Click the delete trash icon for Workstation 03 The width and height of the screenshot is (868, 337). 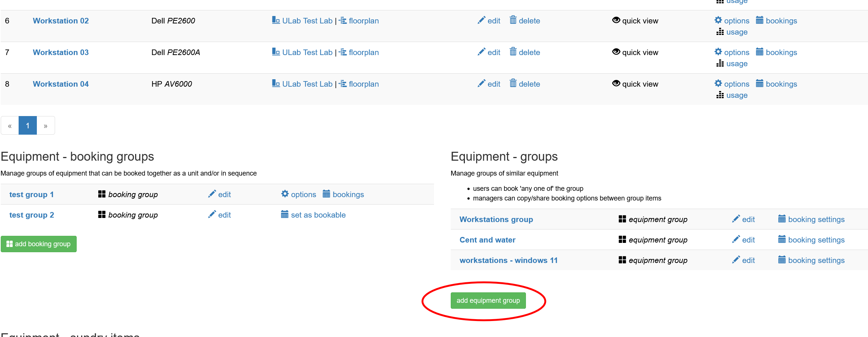514,52
